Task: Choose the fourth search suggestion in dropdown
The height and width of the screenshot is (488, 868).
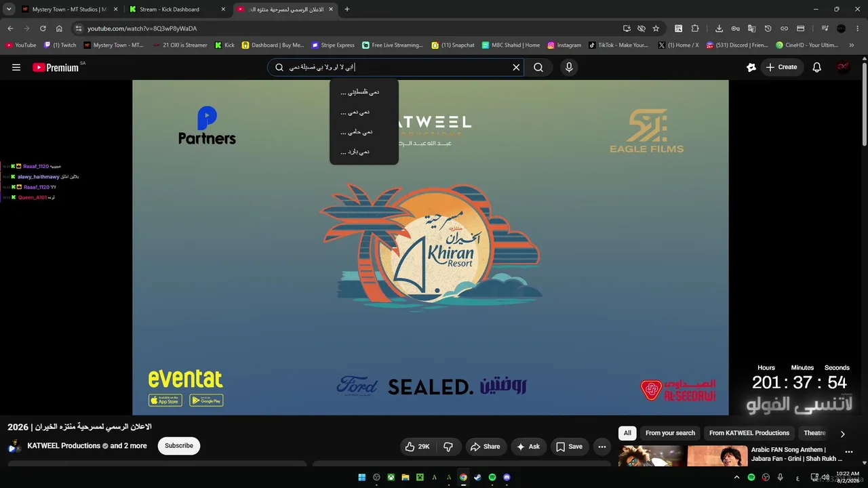Action: click(x=364, y=152)
